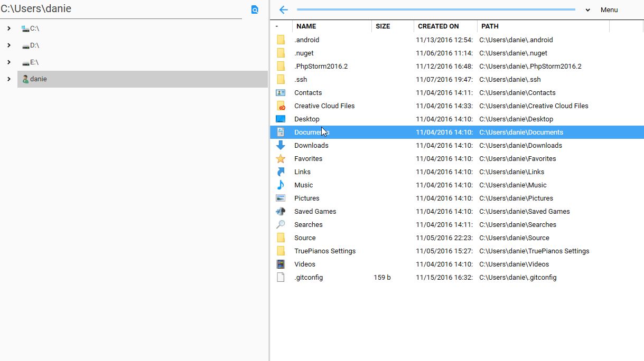Select the Downloads folder icon
This screenshot has height=361, width=644.
pyautogui.click(x=280, y=145)
